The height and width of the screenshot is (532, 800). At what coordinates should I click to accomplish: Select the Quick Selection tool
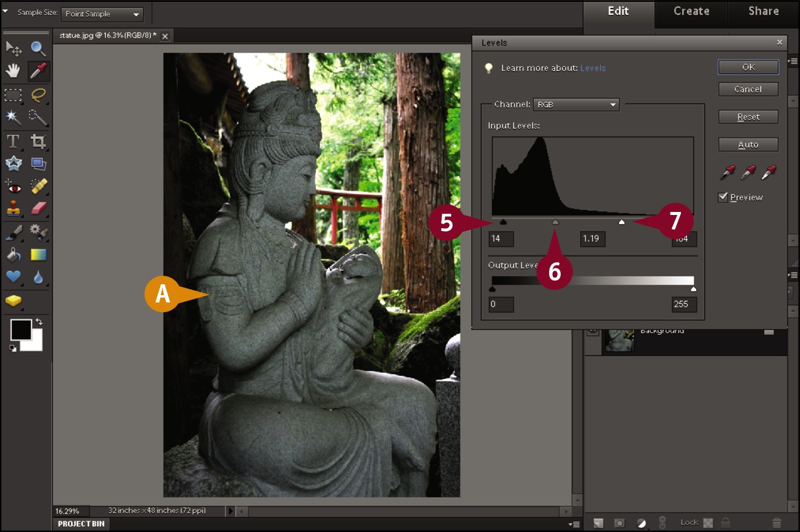[39, 117]
